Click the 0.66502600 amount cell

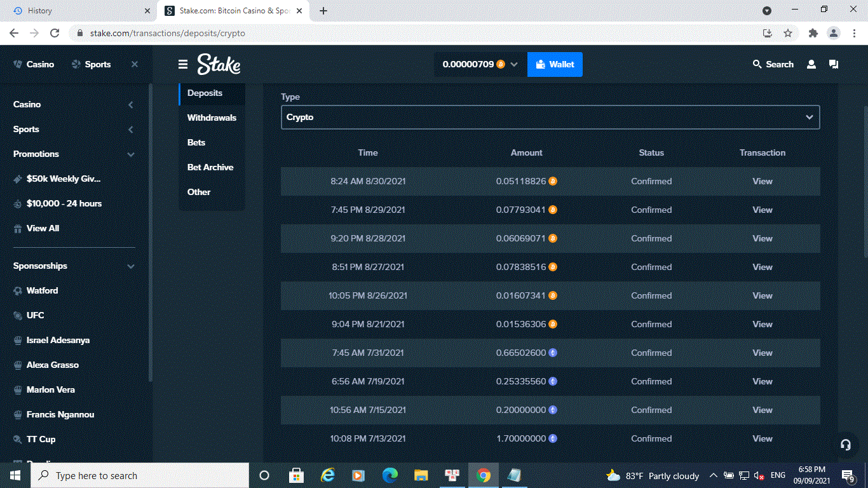(527, 353)
